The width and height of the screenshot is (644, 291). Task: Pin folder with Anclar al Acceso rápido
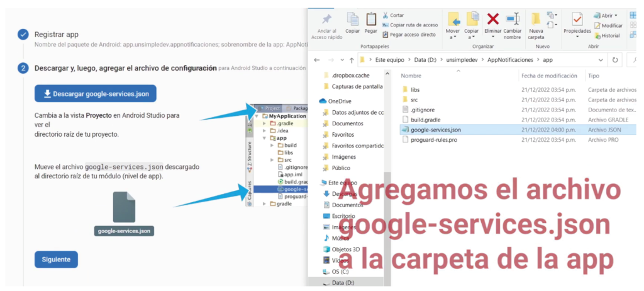pos(326,24)
